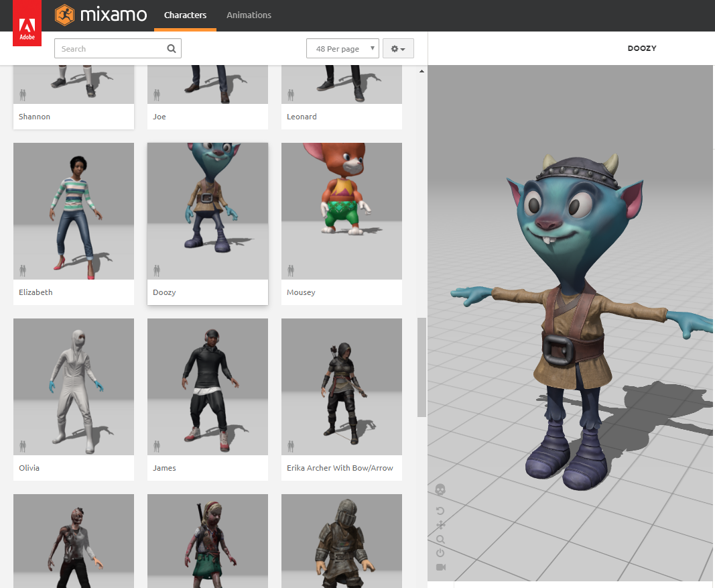Screen dimensions: 715x588
Task: Click the Shannon name label
Action: [x=34, y=117]
